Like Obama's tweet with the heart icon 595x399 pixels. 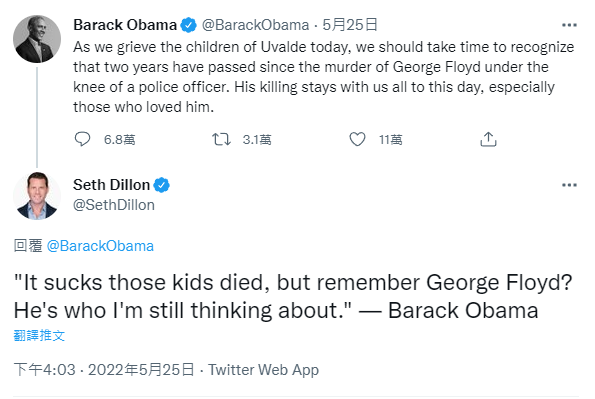pos(357,139)
